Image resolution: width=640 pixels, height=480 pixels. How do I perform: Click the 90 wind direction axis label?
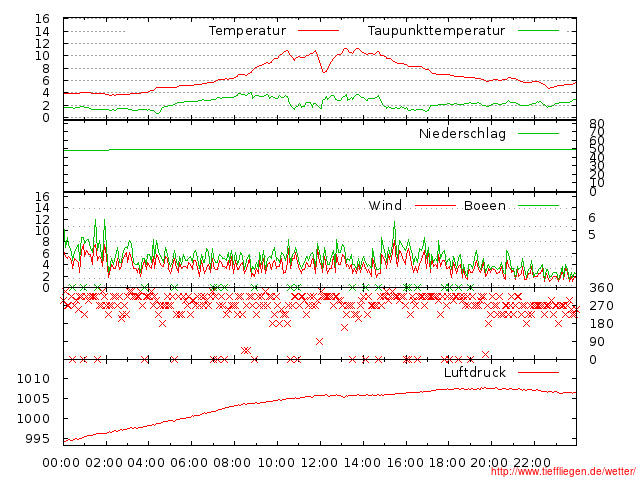coord(597,342)
